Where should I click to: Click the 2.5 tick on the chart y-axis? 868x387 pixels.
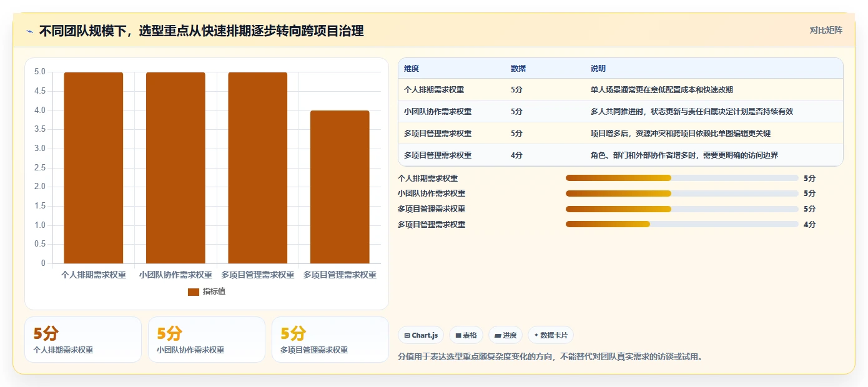(x=39, y=168)
